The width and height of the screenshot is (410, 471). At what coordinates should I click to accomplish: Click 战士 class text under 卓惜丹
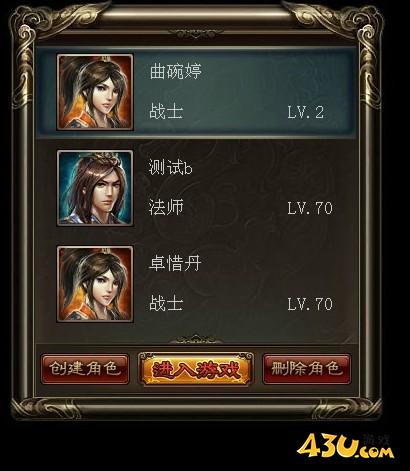166,303
